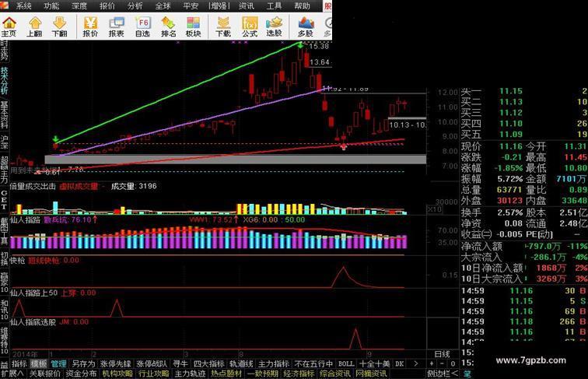Apply the 涨停先锋 template
Image resolution: width=588 pixels, height=379 pixels.
pyautogui.click(x=115, y=363)
